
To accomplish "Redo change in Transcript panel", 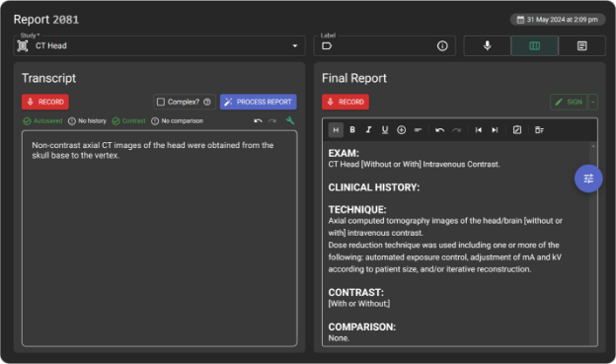I will click(x=272, y=121).
